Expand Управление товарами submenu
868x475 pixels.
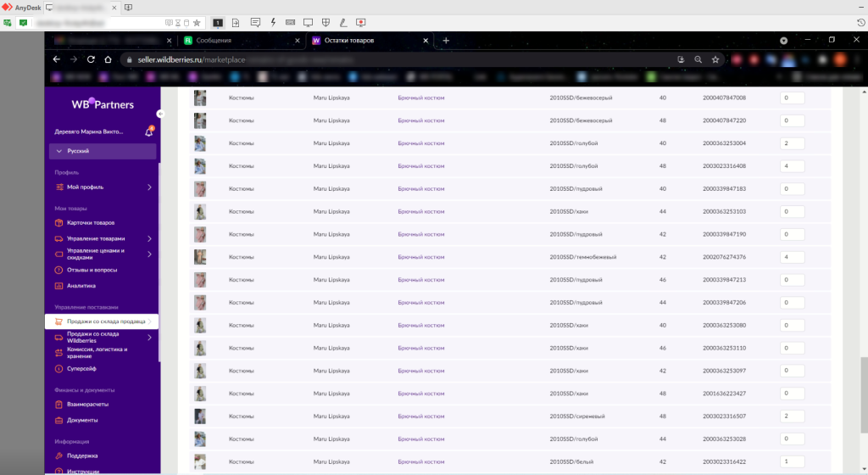point(149,238)
